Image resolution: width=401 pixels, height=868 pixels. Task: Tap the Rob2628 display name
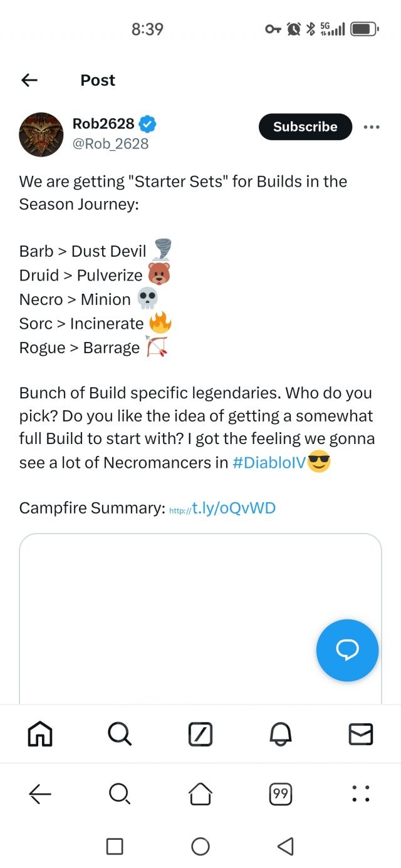pyautogui.click(x=103, y=124)
